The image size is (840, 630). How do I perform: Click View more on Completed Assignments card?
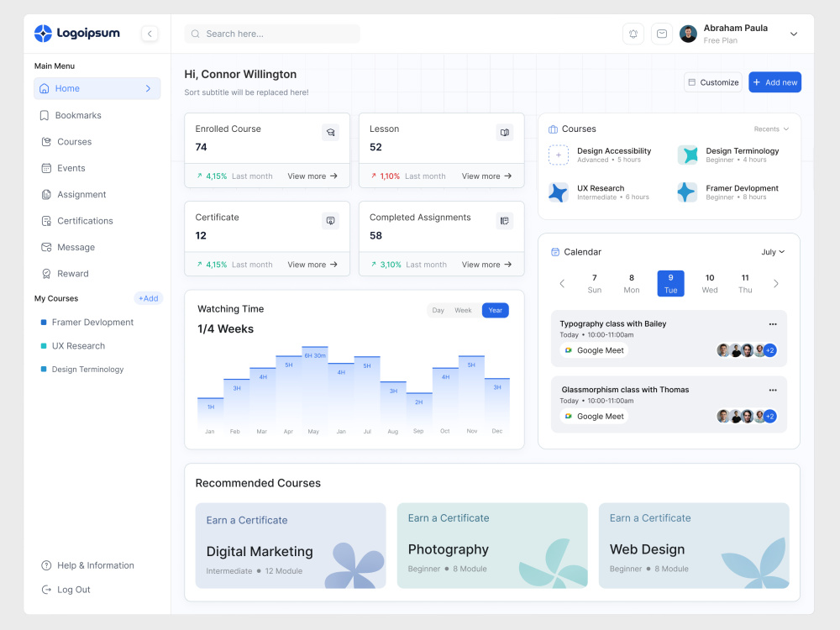tap(486, 265)
